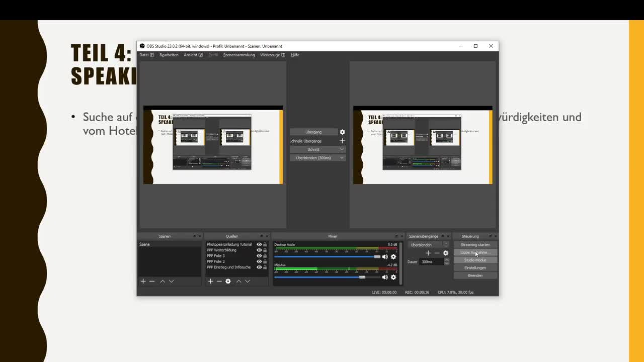The image size is (644, 362).
Task: Adjust the Dauer stepper arrows
Action: (447, 261)
